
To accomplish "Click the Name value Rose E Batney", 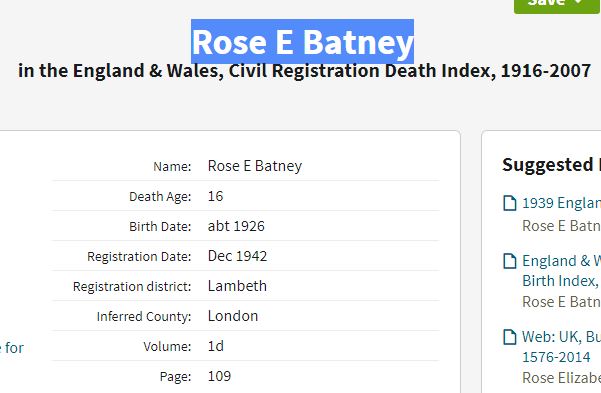I will 255,166.
